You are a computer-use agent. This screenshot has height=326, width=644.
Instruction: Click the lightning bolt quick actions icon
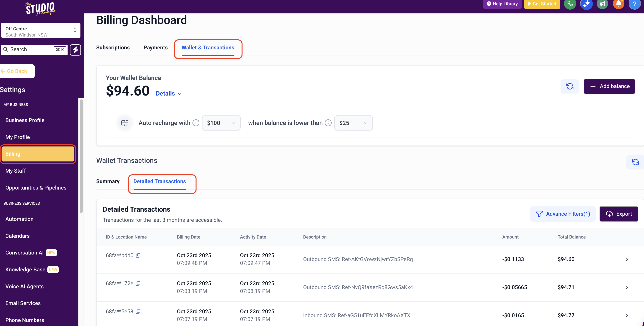point(75,50)
